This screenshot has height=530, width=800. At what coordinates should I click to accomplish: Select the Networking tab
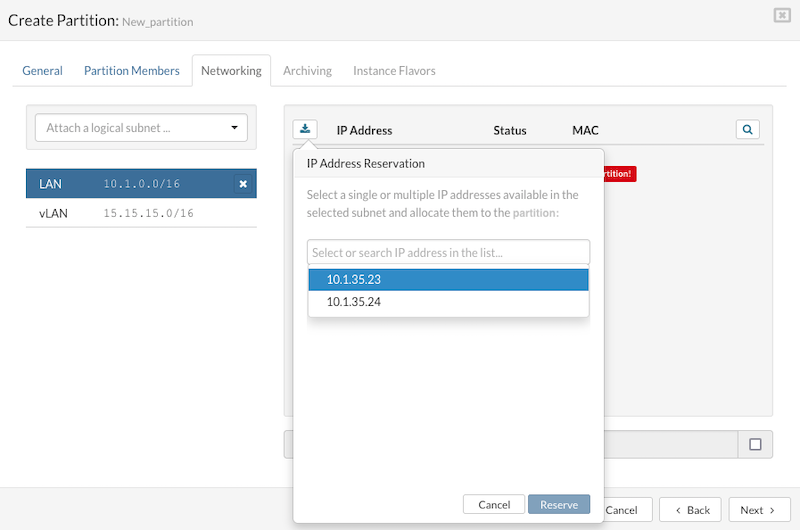tap(231, 71)
